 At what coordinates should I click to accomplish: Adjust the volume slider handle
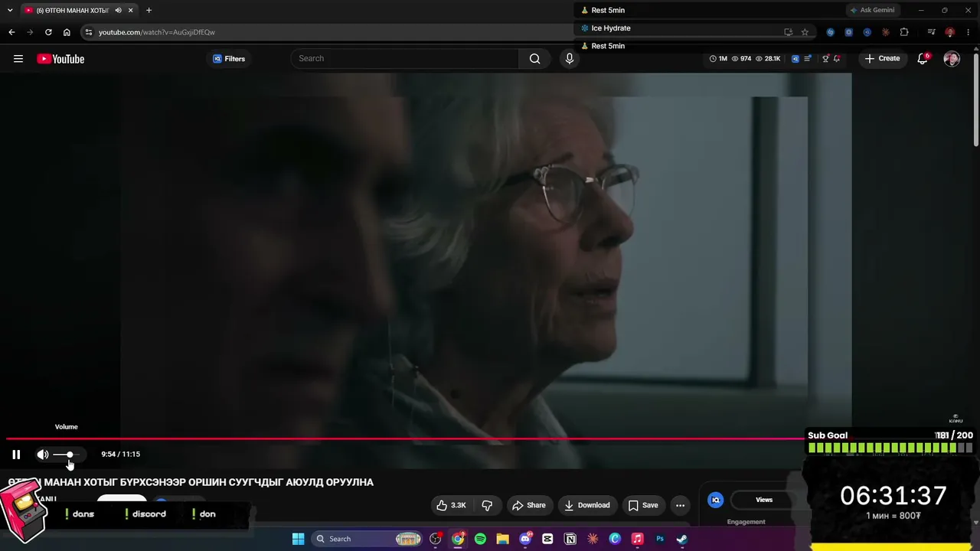point(70,455)
